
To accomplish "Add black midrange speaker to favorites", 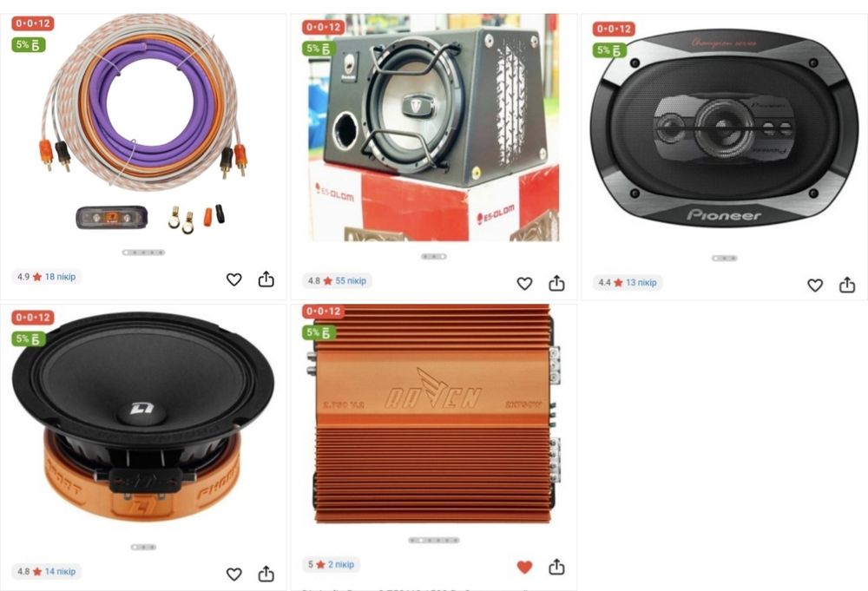I will (x=234, y=575).
